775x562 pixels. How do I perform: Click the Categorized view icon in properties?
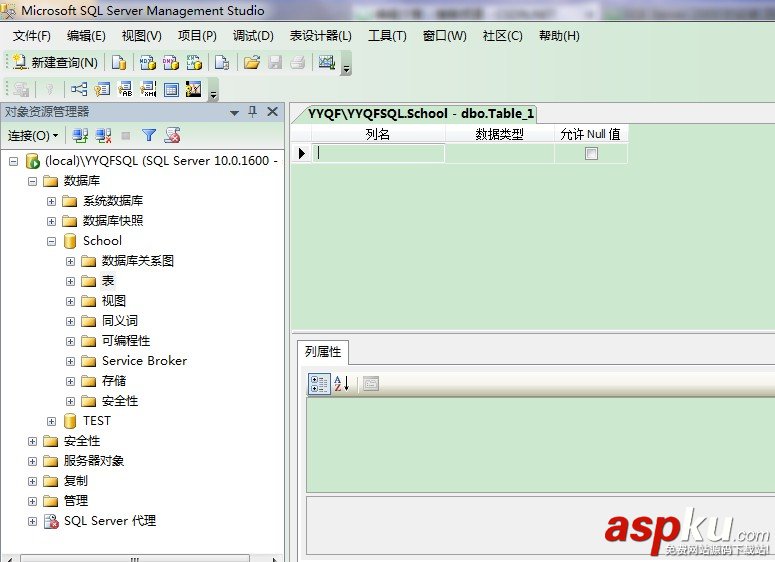[319, 384]
